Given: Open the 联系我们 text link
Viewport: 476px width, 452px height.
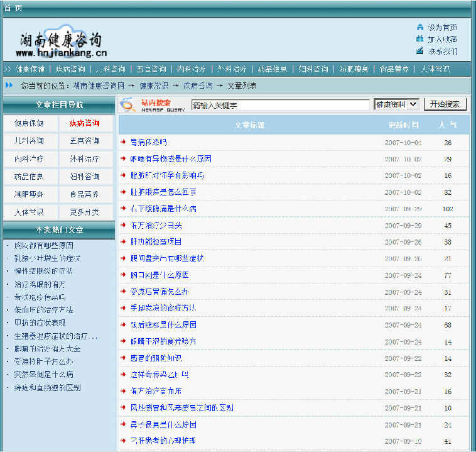Looking at the screenshot, I should tap(443, 52).
